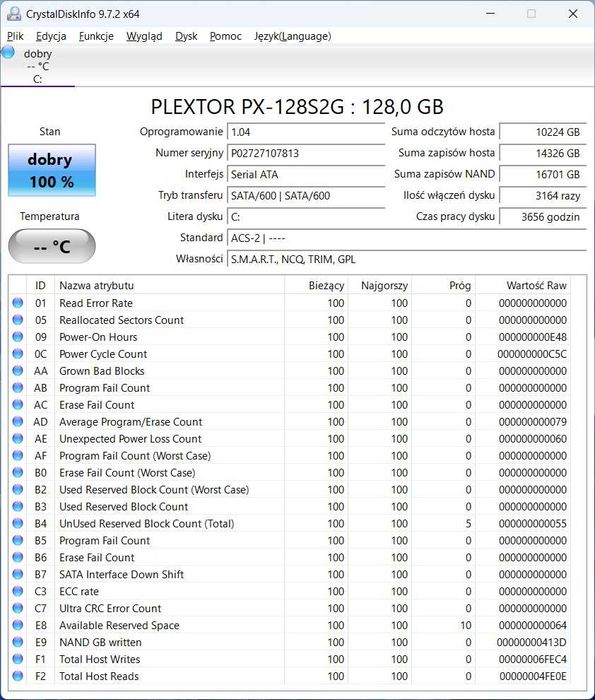The height and width of the screenshot is (700, 595).
Task: Click the disk title PLEXTOR PX-128S2G : 128,0 GB
Action: tap(297, 107)
